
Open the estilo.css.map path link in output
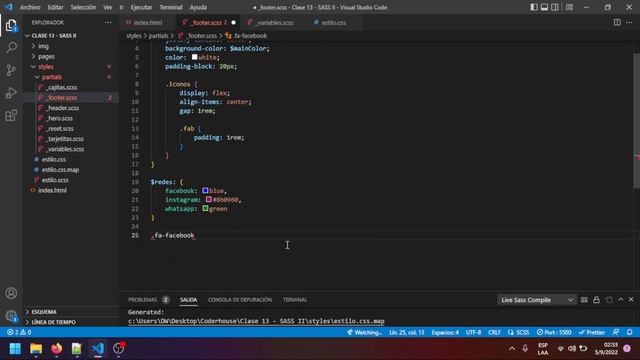point(256,321)
